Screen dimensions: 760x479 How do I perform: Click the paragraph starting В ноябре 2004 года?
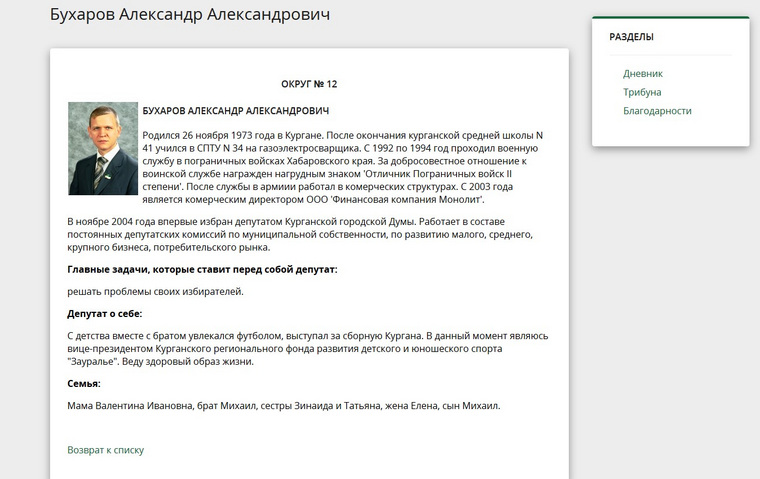(x=300, y=235)
